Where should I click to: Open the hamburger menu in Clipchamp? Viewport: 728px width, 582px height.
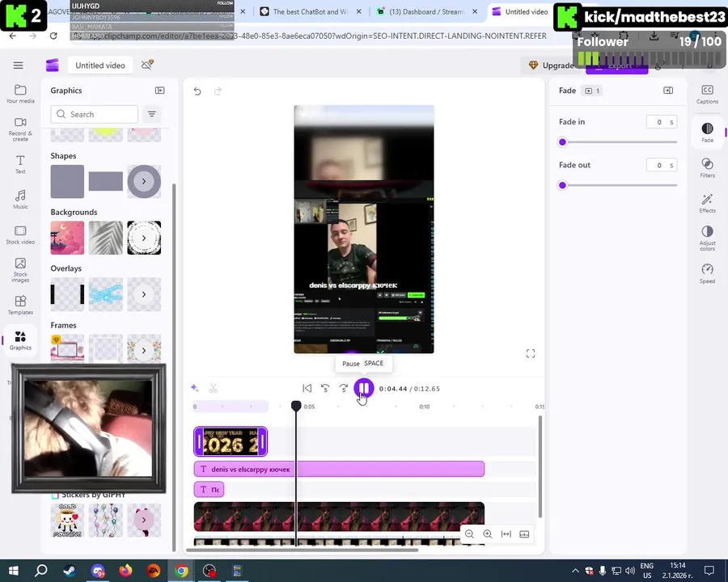[18, 65]
